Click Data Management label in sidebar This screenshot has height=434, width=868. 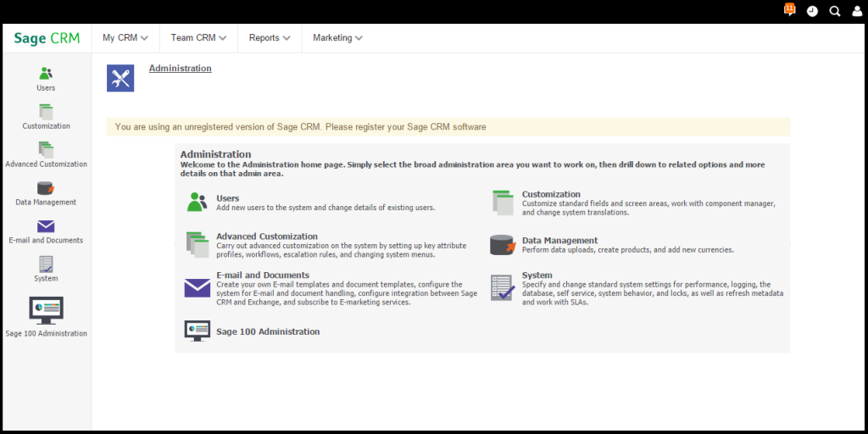tap(46, 203)
